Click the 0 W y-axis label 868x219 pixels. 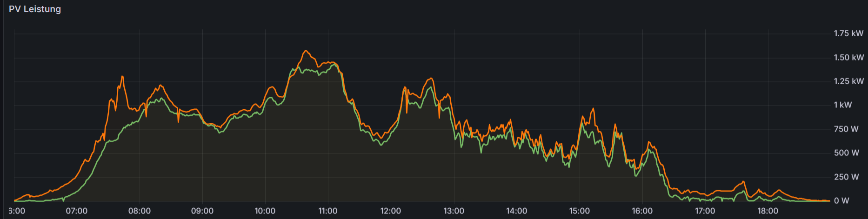click(841, 201)
